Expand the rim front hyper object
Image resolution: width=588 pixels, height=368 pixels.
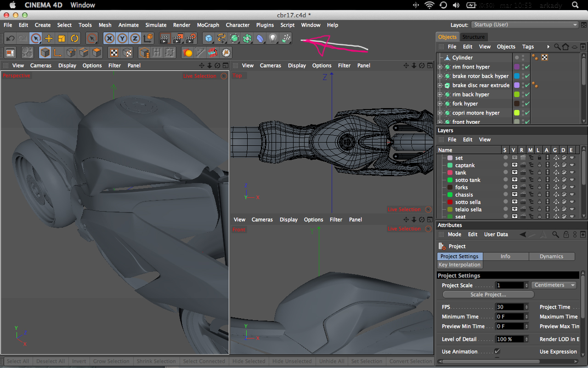coord(440,67)
